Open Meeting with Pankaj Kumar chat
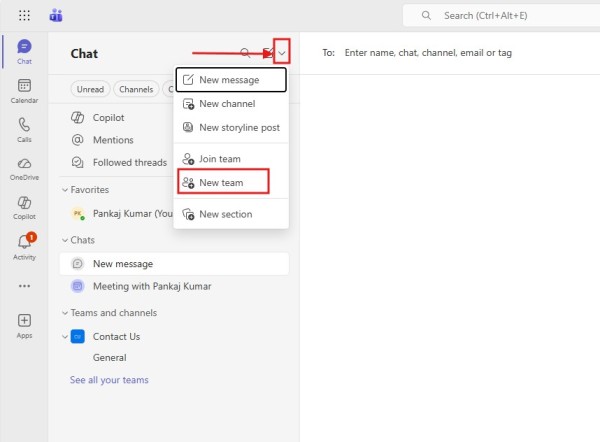 pos(174,286)
